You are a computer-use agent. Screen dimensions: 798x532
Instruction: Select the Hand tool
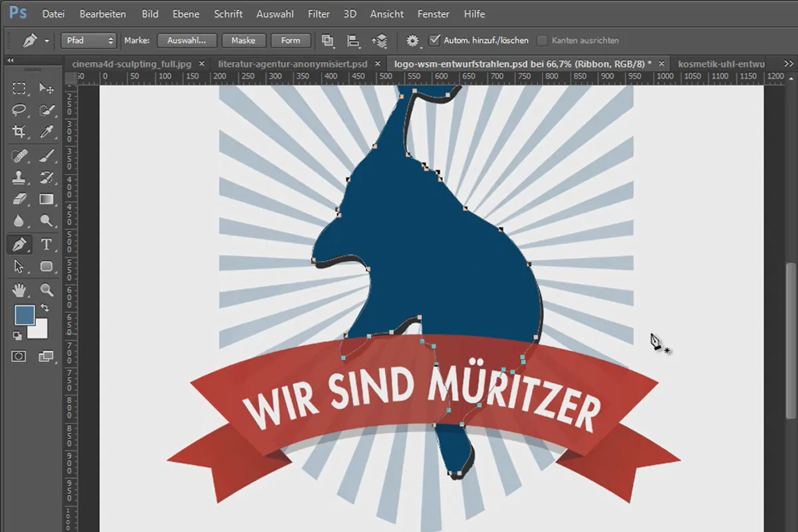pos(19,290)
